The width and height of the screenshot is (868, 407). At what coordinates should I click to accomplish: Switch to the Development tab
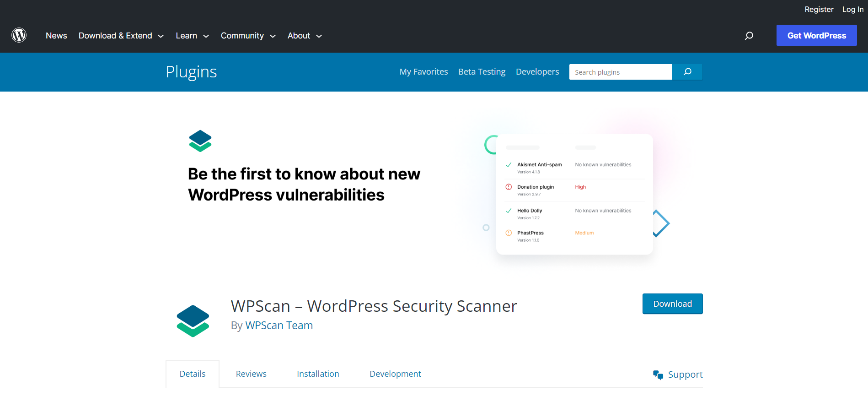[x=395, y=374]
